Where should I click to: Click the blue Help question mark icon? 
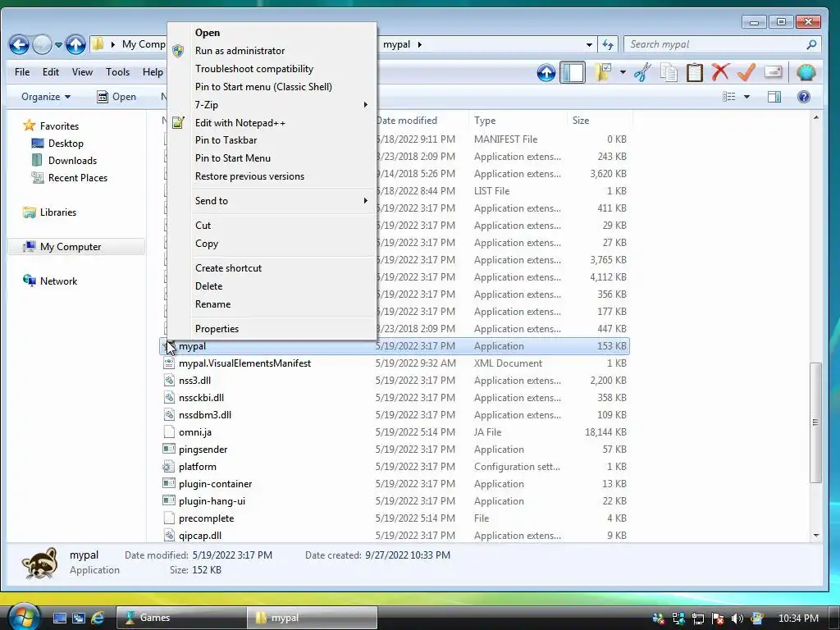point(804,97)
